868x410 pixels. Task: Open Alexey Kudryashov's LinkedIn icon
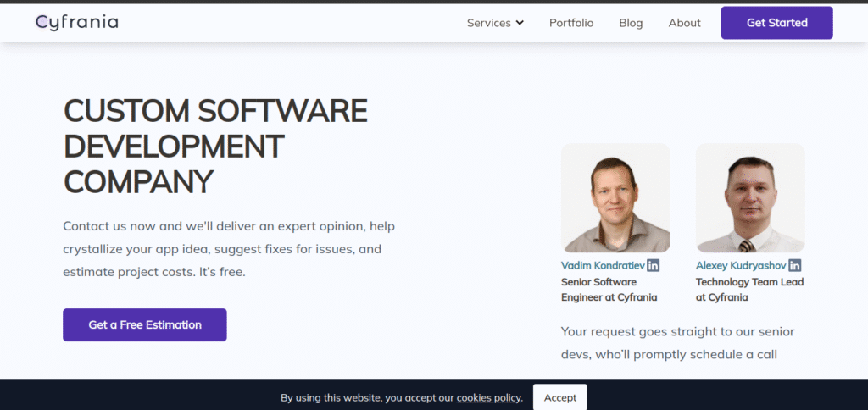[x=795, y=265]
